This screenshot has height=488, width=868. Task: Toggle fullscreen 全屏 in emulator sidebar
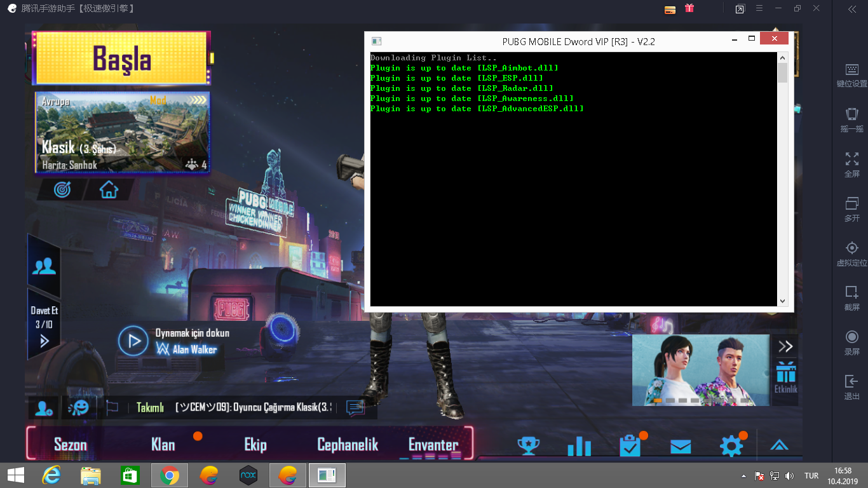851,165
